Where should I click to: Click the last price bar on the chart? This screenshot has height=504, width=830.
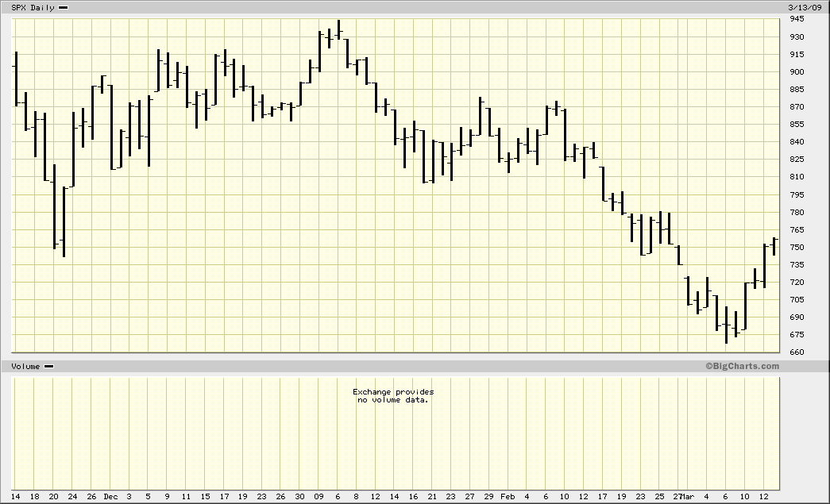774,246
